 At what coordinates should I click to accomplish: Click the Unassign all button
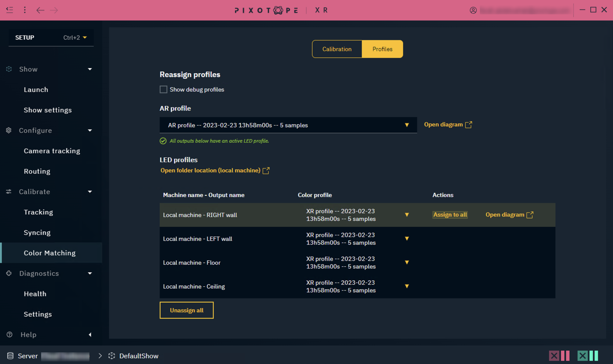tap(186, 310)
